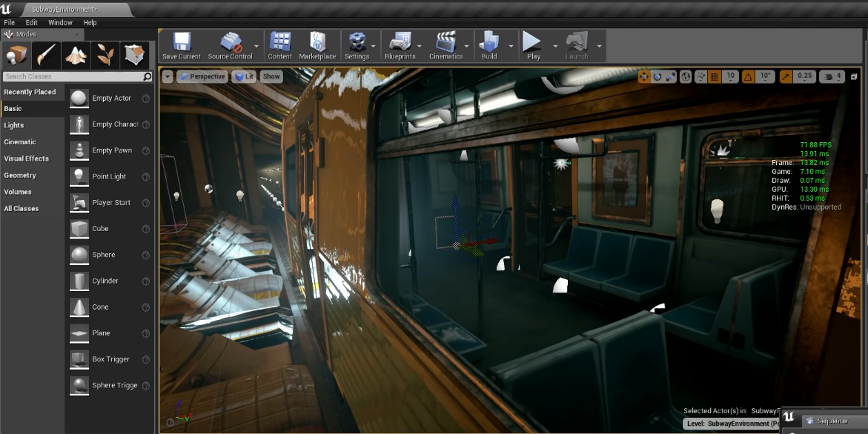
Task: Select the Point Light actor entry
Action: pos(109,176)
